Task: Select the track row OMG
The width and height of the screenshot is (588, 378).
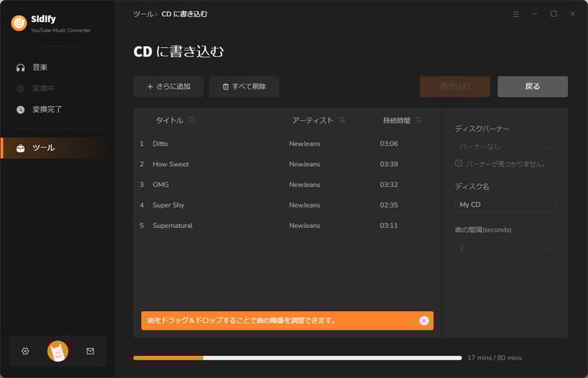Action: tap(287, 185)
